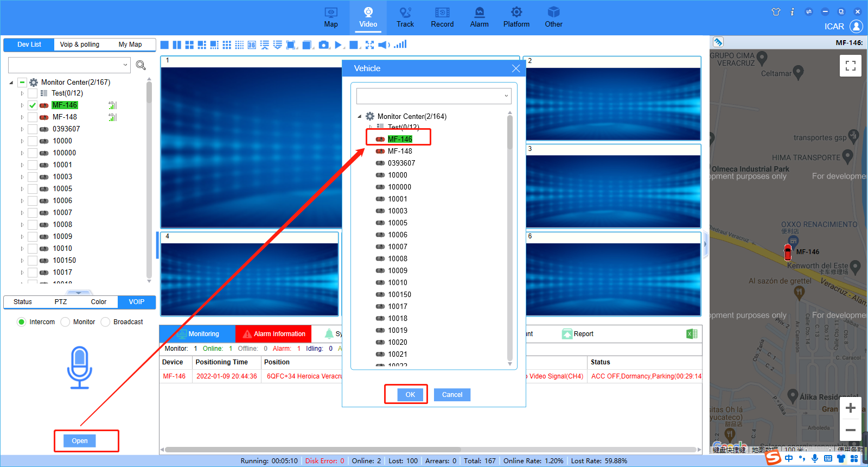Zoom in the map with plus

851,408
